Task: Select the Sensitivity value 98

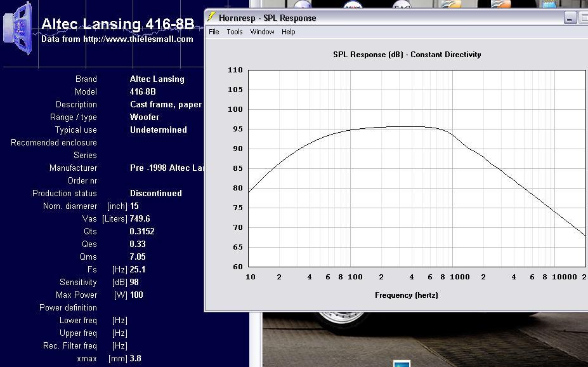Action: 134,282
